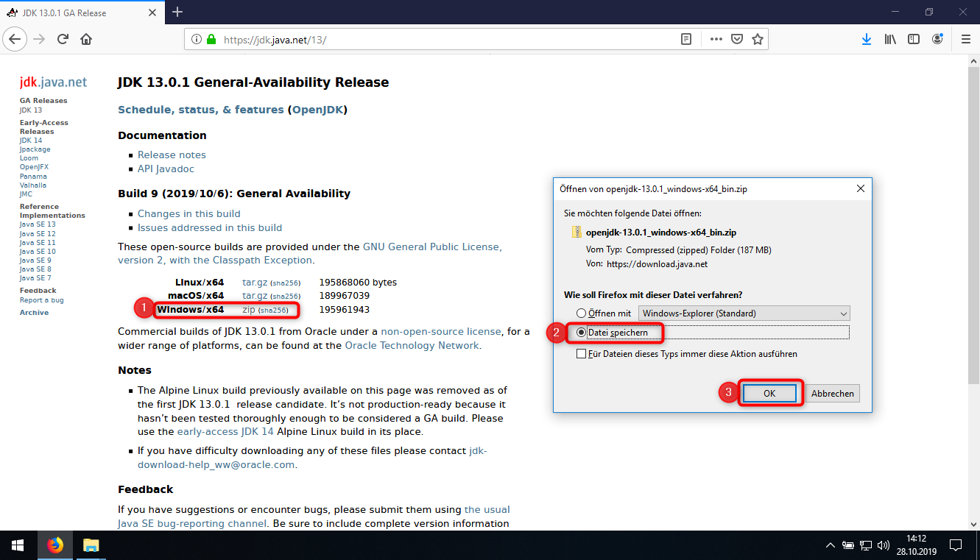
Task: Close the download dialog
Action: [x=861, y=189]
